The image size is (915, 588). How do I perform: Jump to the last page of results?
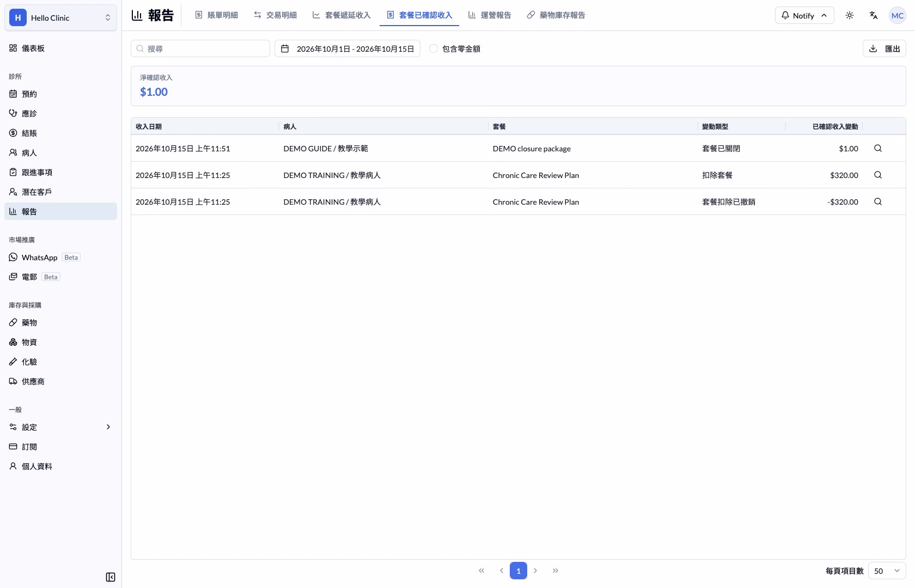556,571
